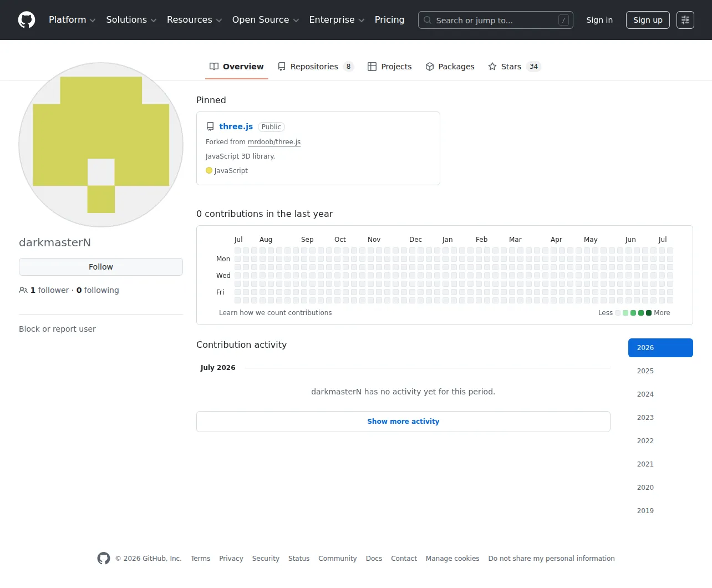Click the followers people icon
The height and width of the screenshot is (588, 712).
[x=23, y=290]
